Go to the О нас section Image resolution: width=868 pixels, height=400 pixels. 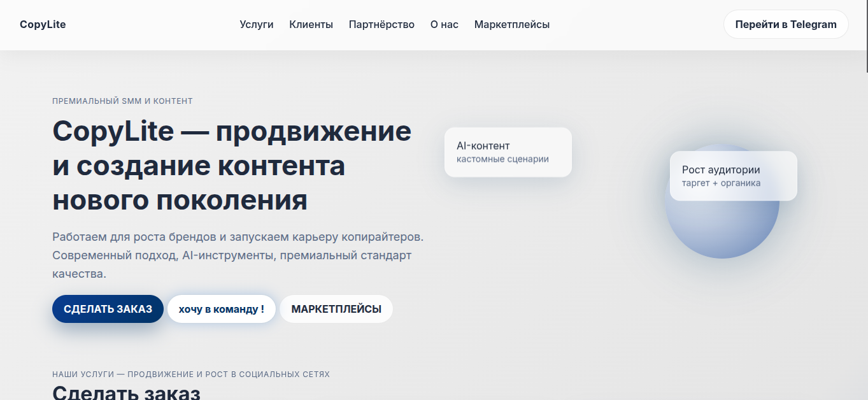click(x=444, y=24)
